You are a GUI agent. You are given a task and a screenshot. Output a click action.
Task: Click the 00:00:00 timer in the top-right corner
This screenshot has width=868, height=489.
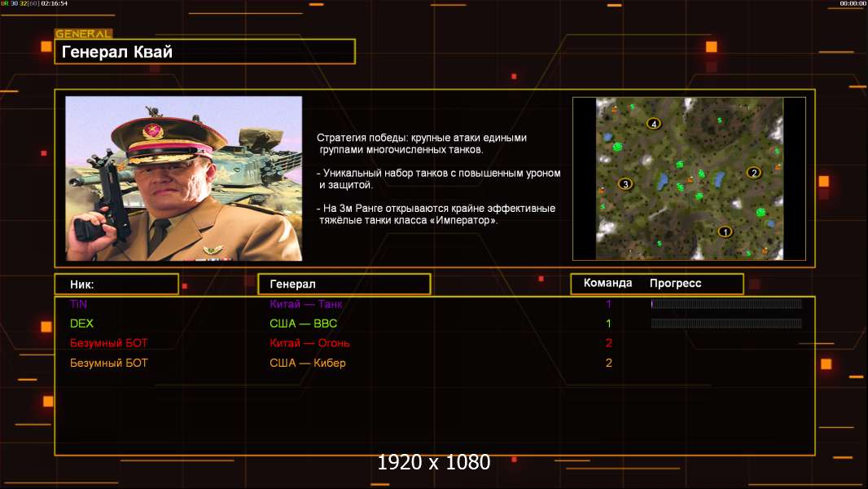pyautogui.click(x=853, y=4)
